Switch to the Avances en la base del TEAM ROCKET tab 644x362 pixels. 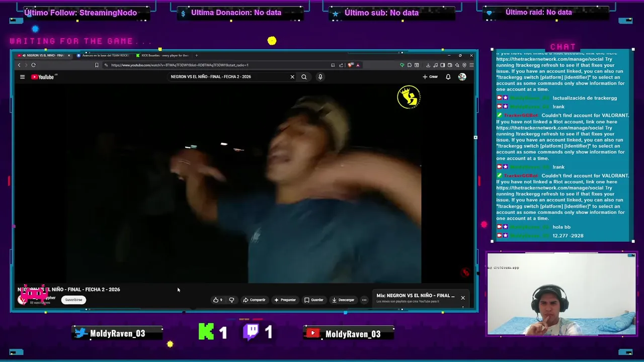(x=103, y=55)
